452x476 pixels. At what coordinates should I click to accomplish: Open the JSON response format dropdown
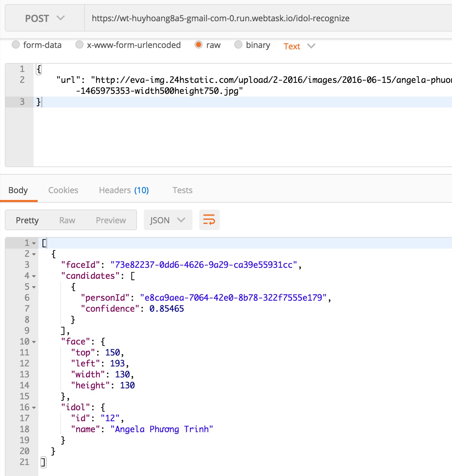tap(167, 220)
